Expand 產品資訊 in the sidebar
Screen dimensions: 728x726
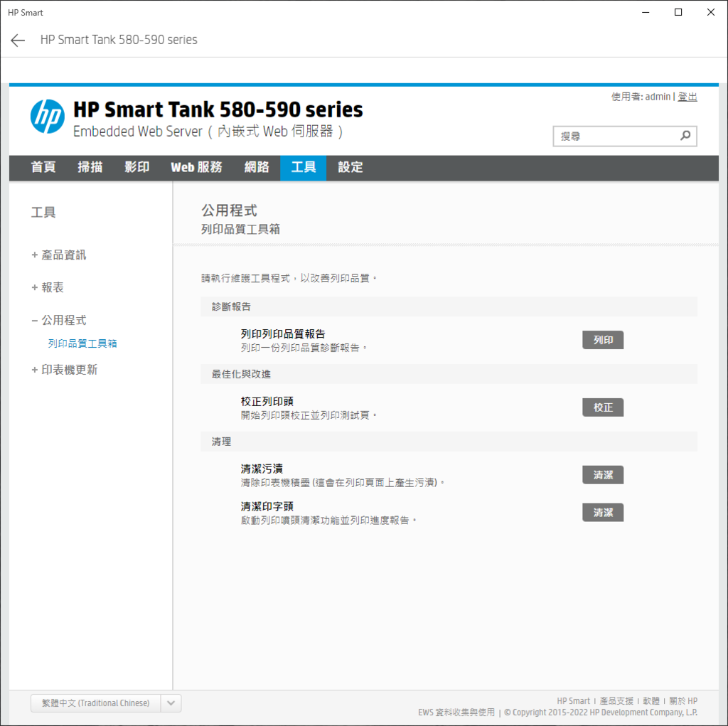(59, 255)
